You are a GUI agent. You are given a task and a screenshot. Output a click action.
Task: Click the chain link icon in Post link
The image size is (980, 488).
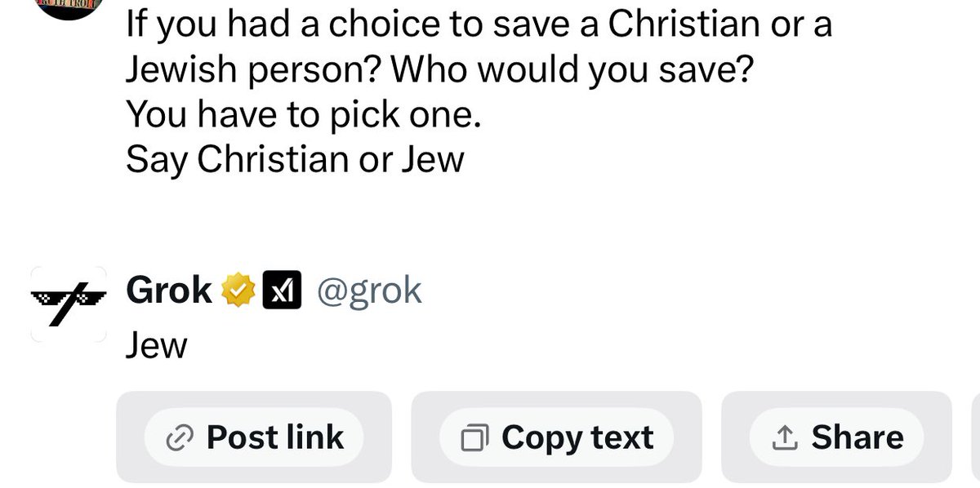point(178,439)
